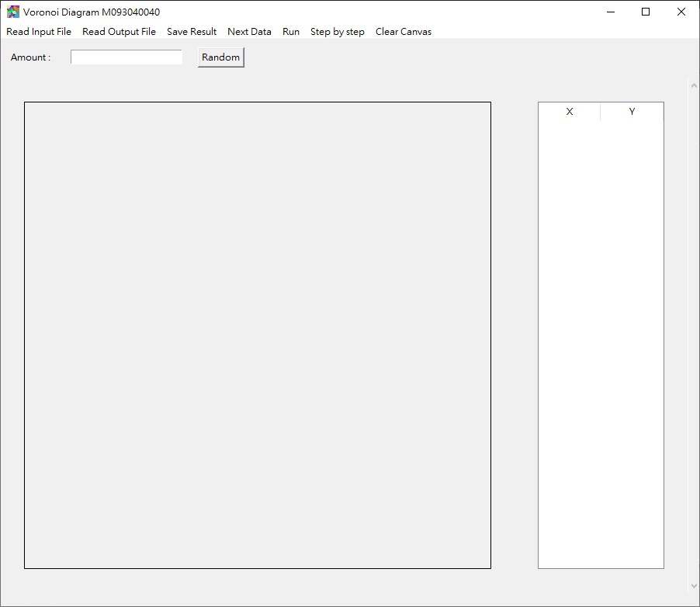
Task: Maximize the Voronoi Diagram window
Action: (646, 12)
